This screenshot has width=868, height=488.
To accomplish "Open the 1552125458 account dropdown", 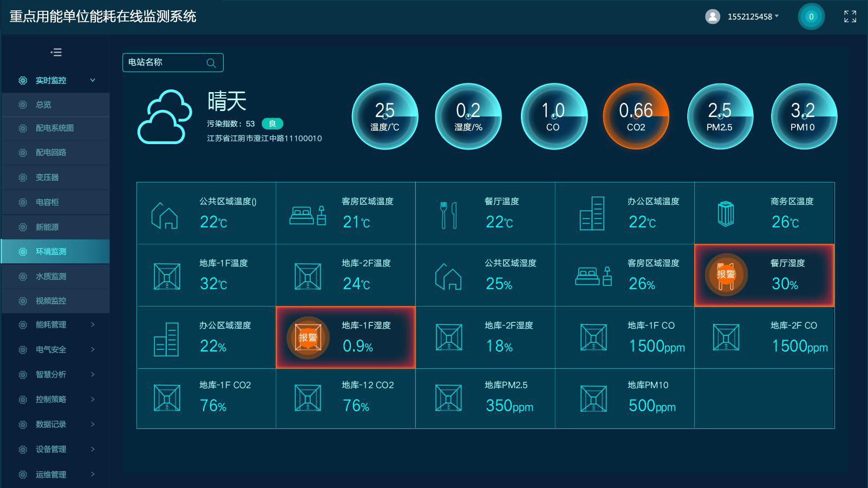I will [753, 17].
